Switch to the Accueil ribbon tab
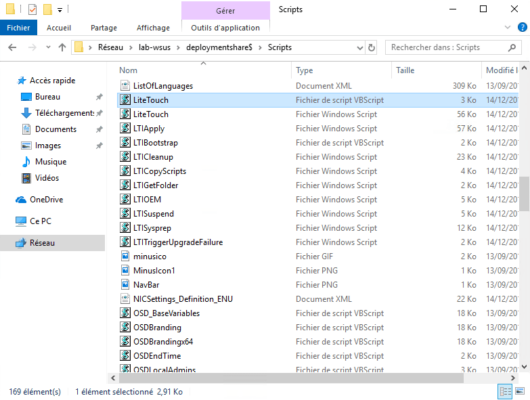Image resolution: width=530 pixels, height=400 pixels. pyautogui.click(x=59, y=28)
